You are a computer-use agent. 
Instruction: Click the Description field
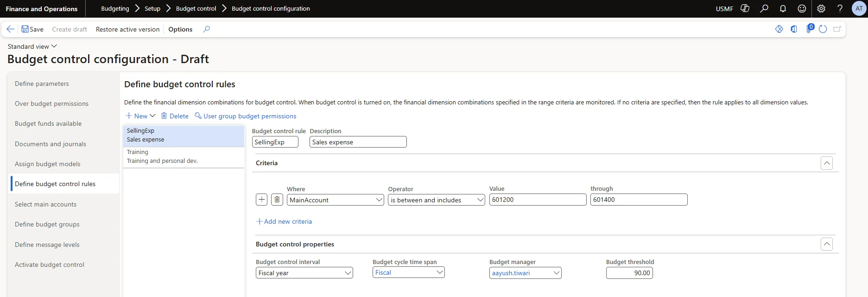(x=358, y=142)
